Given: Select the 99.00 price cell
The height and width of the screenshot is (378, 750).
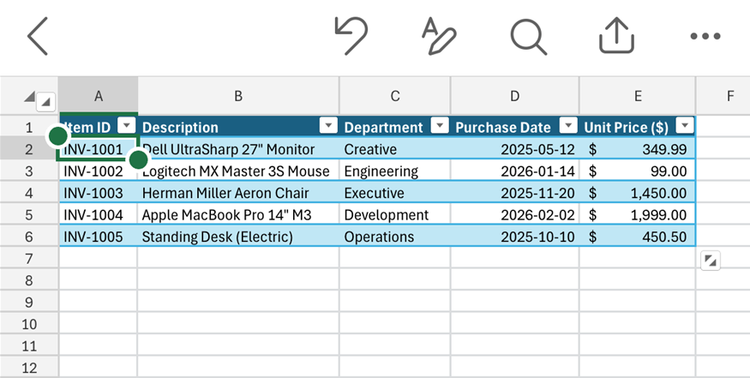Looking at the screenshot, I should (x=638, y=171).
